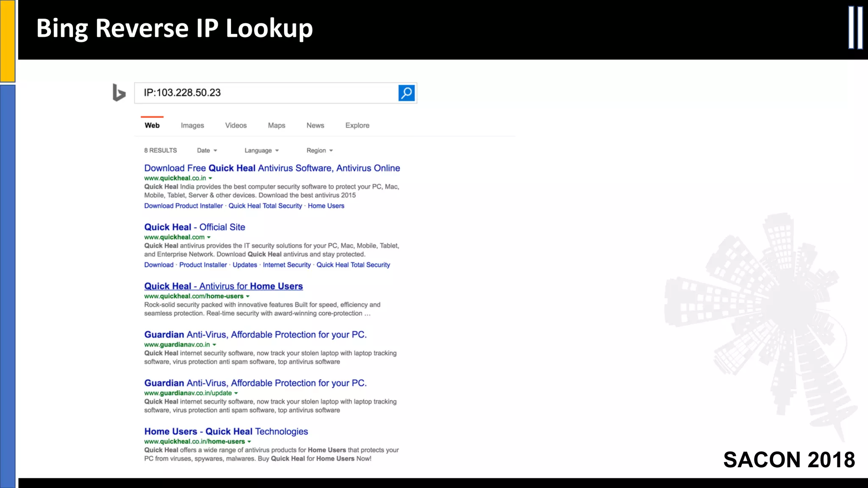The width and height of the screenshot is (868, 488).
Task: Click the 8 RESULTS count text
Action: (x=161, y=150)
